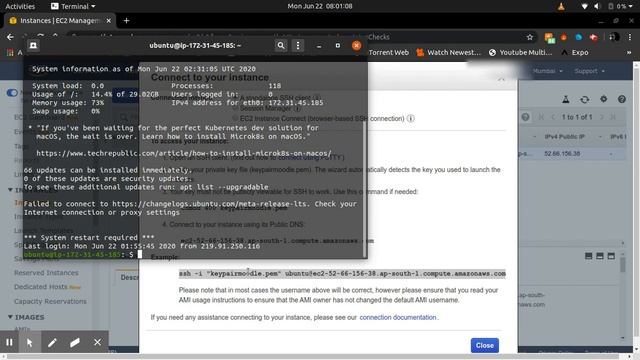Viewport: 640px width, 360px height.
Task: Open Chrome three-dot menu
Action: click(630, 37)
